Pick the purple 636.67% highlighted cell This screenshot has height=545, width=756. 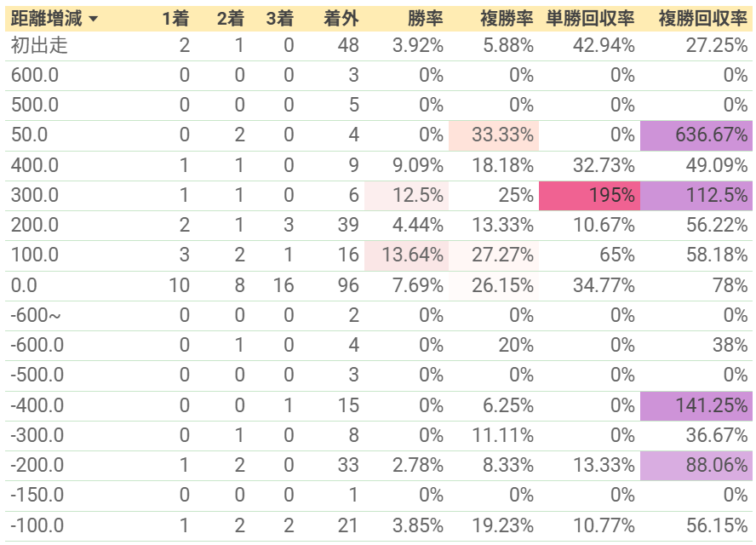pyautogui.click(x=696, y=135)
